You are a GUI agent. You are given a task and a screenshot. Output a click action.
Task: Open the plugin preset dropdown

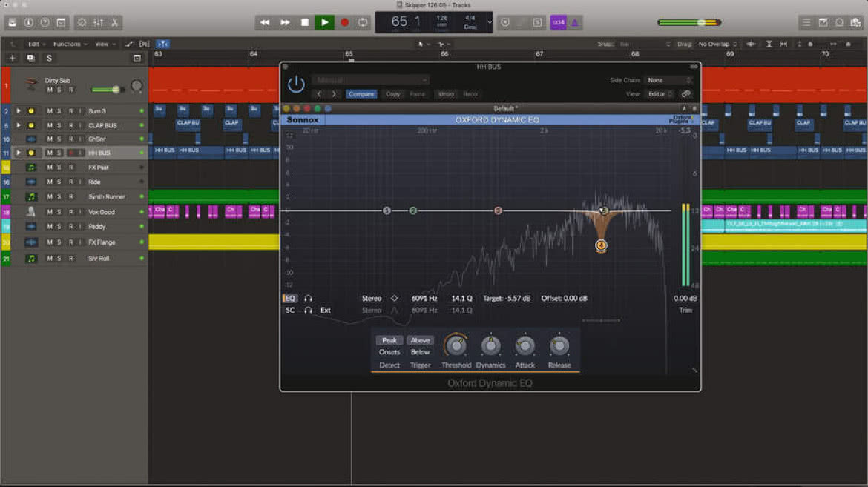coord(370,80)
